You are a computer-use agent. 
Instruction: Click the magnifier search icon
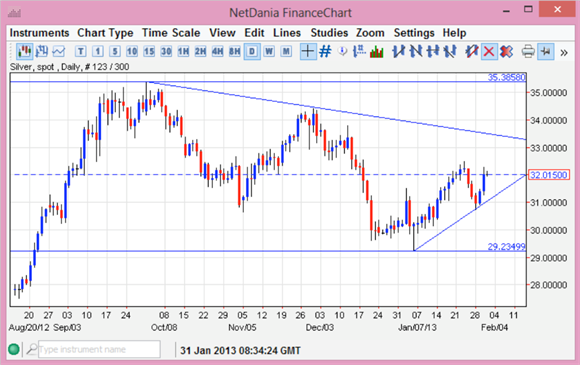(x=32, y=349)
